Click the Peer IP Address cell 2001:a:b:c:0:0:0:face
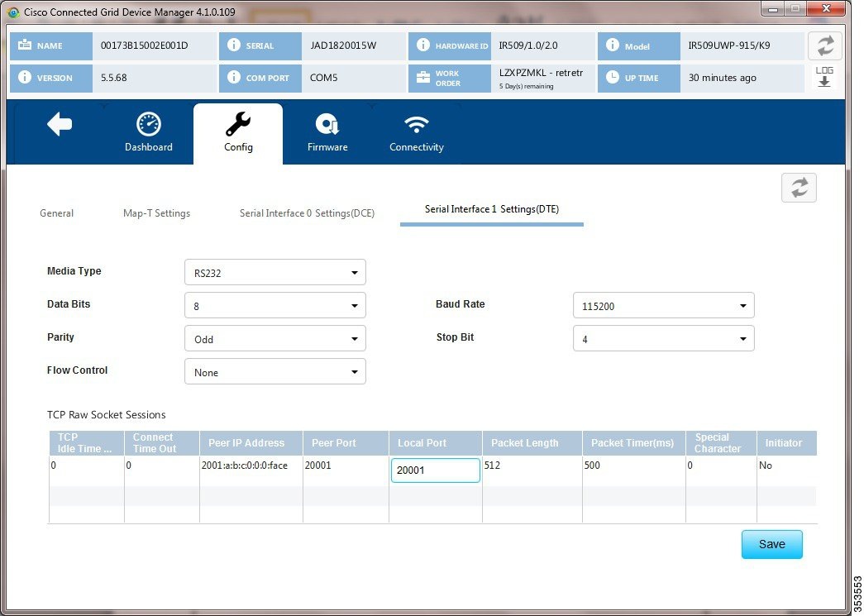The image size is (864, 616). tap(245, 466)
